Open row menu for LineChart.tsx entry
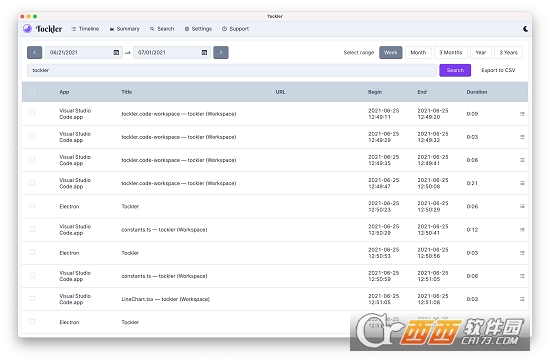Viewport: 550px width, 361px height. click(x=522, y=299)
